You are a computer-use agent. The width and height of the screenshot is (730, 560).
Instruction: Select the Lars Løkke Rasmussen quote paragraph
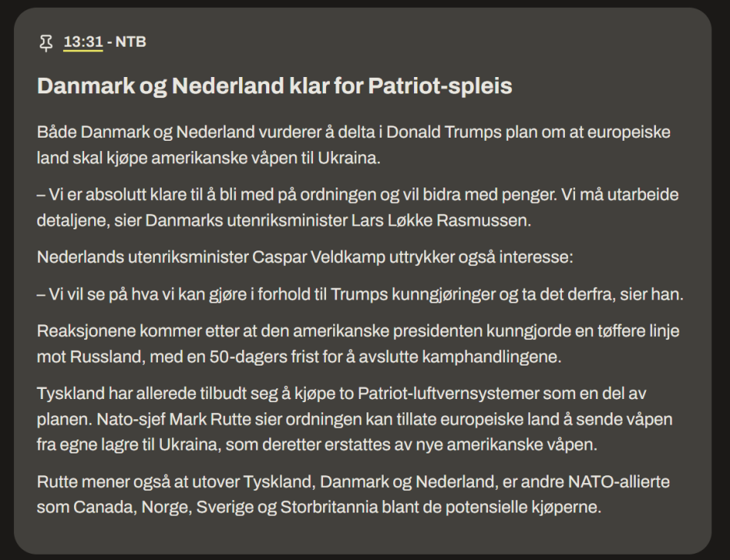click(x=357, y=206)
